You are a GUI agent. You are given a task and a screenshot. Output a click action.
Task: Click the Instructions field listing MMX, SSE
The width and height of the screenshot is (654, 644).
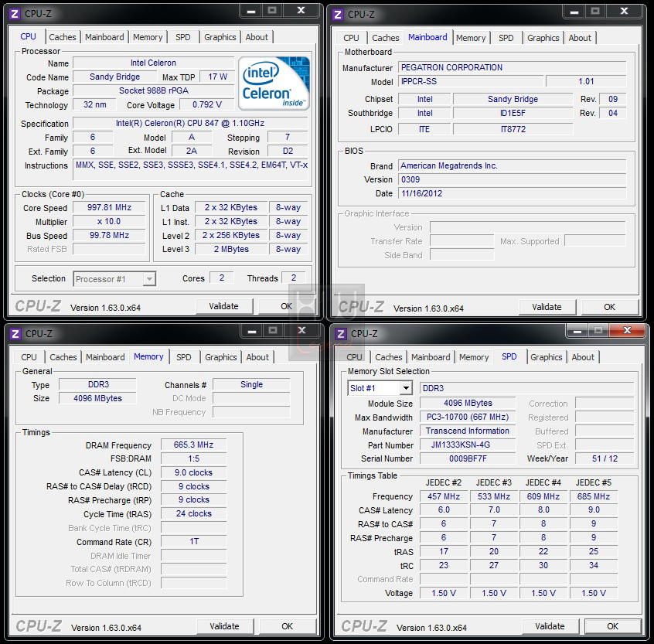click(192, 169)
